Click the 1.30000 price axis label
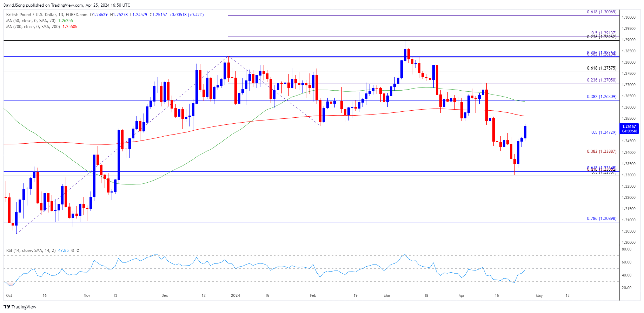 click(x=629, y=17)
